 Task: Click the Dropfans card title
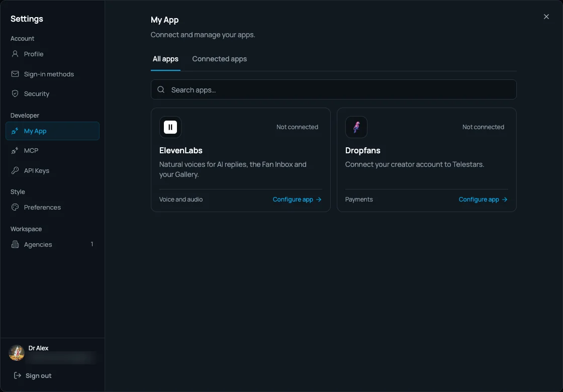point(362,150)
